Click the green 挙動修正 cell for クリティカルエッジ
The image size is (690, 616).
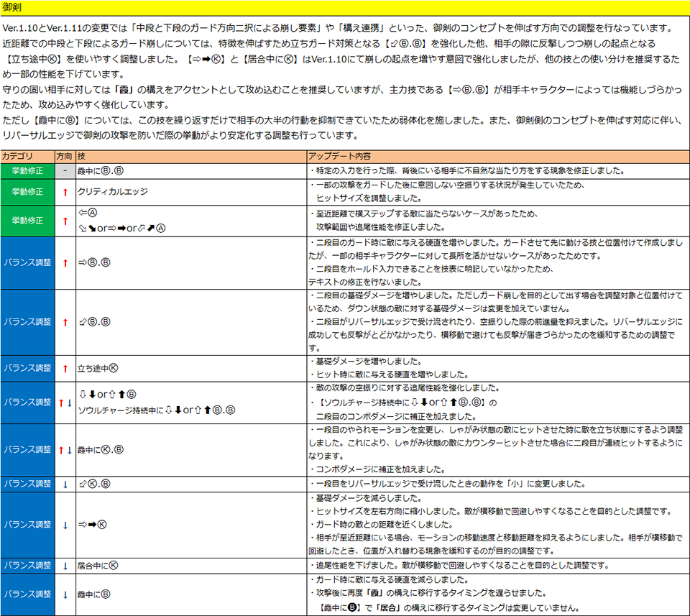[27, 193]
